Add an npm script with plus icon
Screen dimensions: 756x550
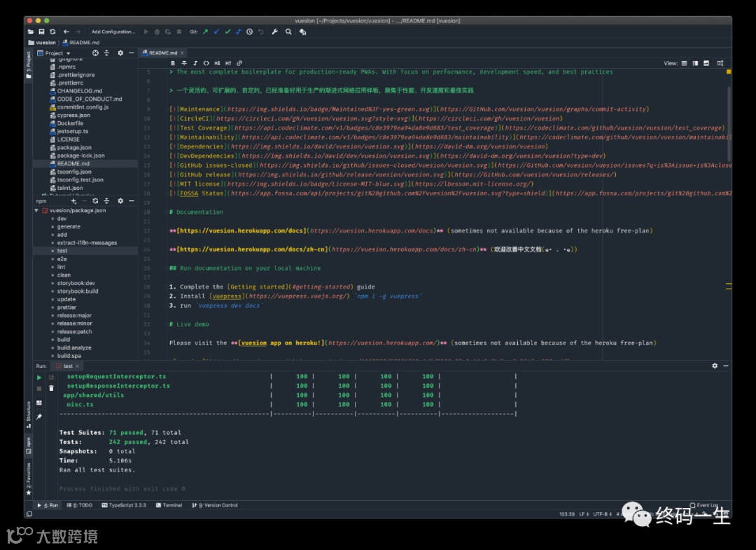tap(73, 200)
